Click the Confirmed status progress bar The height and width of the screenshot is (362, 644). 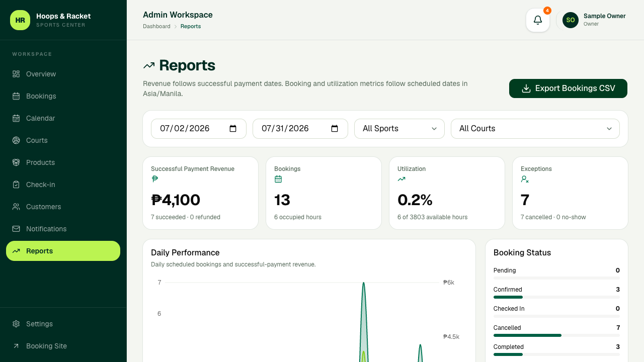point(556,297)
